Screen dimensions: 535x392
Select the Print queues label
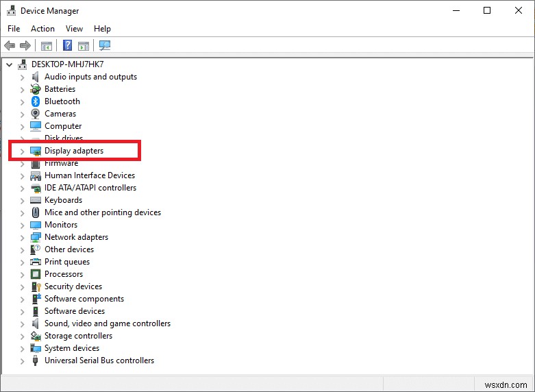67,262
